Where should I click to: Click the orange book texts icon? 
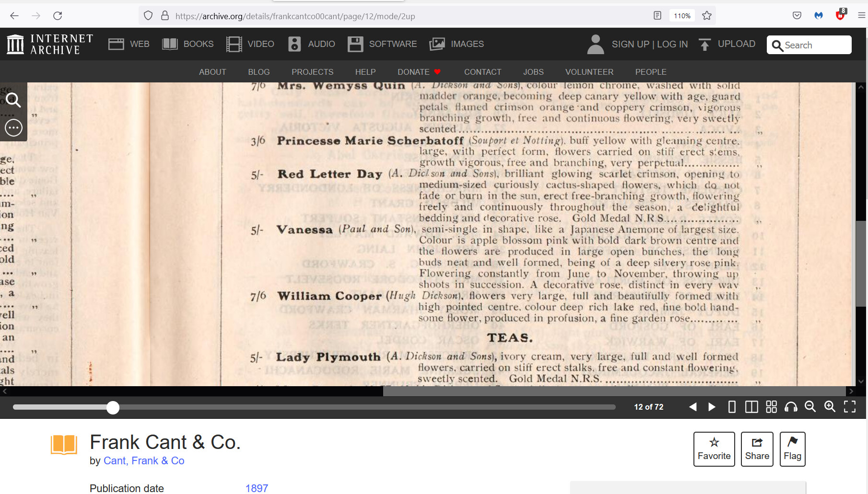[x=64, y=444]
